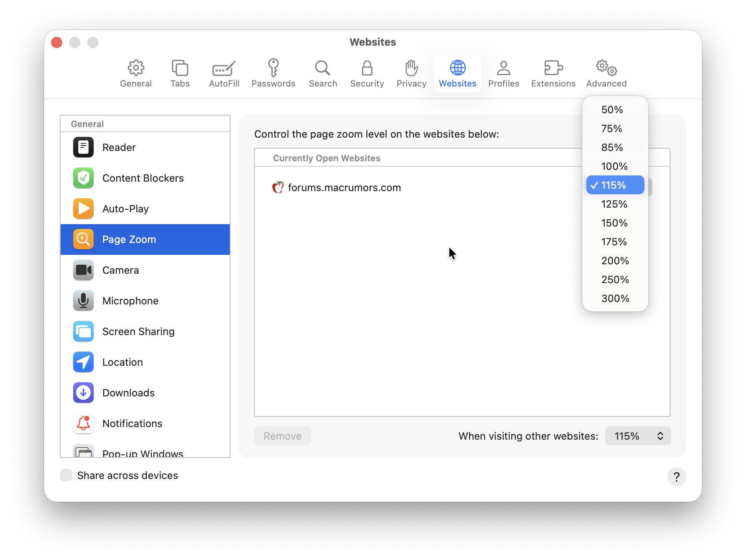Click the Content Blockers shield icon

coord(83,178)
